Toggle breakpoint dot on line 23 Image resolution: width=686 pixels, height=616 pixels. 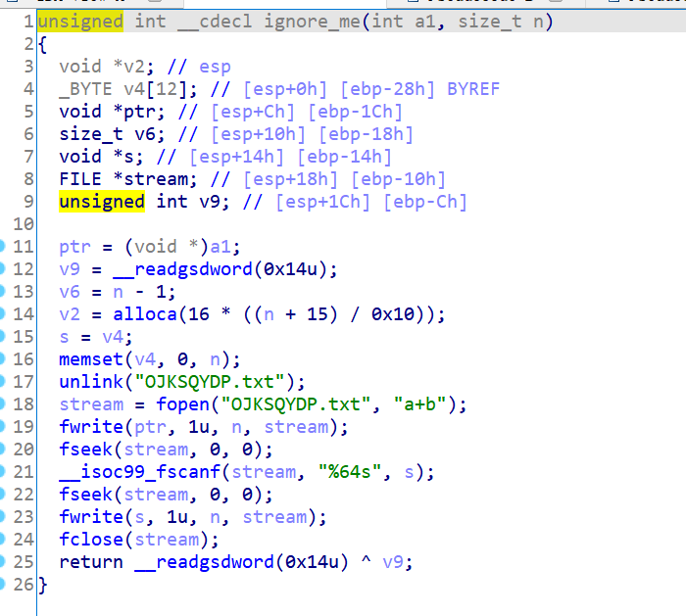coord(2,517)
